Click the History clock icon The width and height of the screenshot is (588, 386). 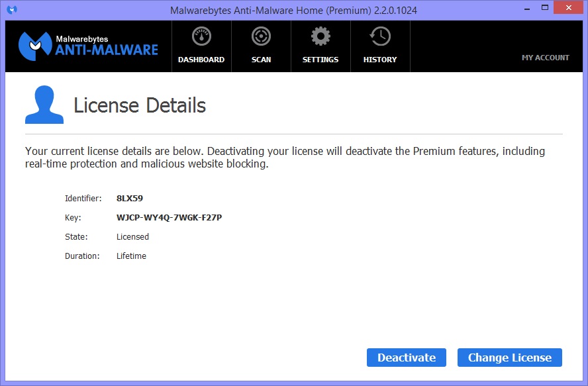point(380,36)
